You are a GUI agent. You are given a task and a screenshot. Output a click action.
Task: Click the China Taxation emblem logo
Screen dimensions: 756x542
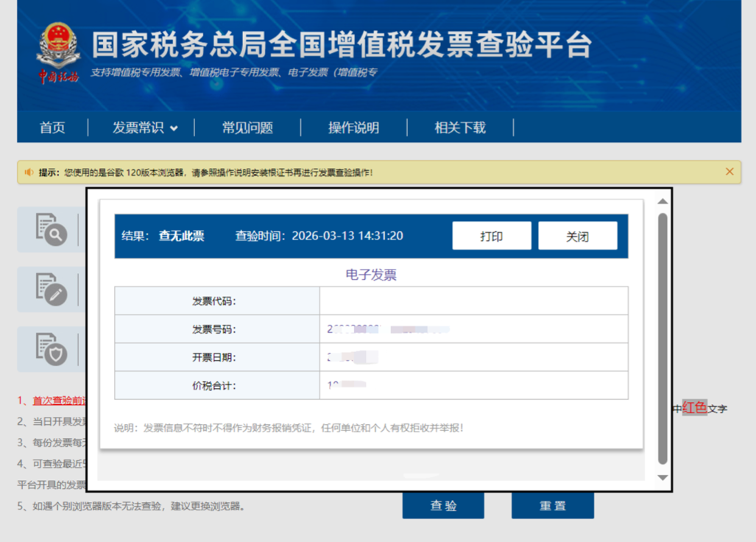click(58, 53)
